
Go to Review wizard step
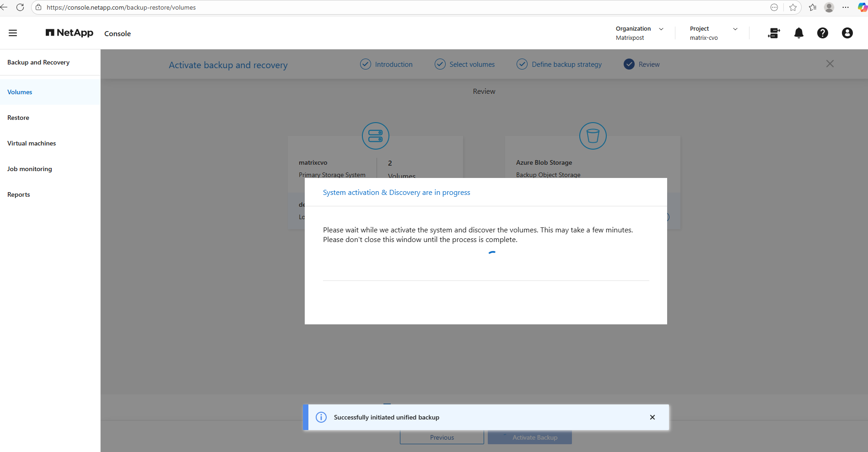pyautogui.click(x=649, y=65)
